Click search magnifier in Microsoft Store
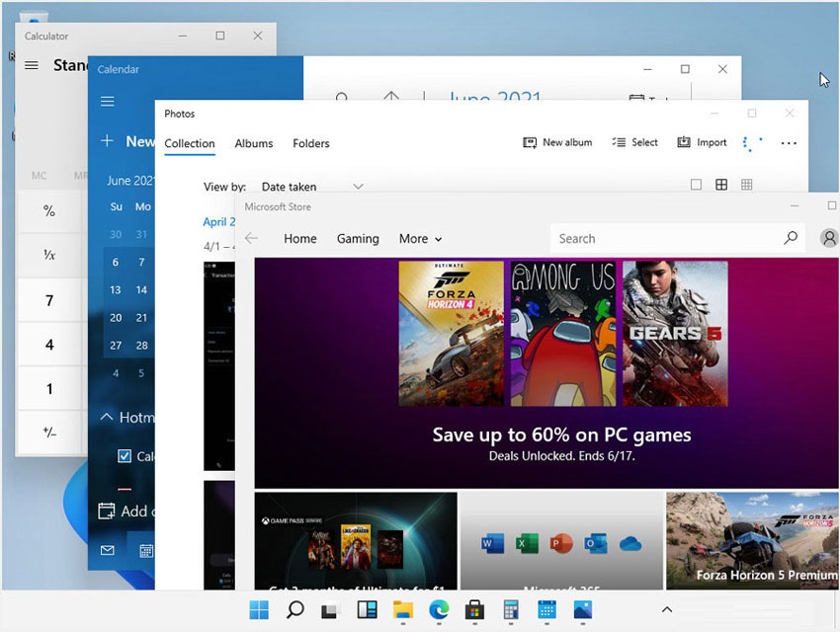Image resolution: width=840 pixels, height=632 pixels. [791, 238]
